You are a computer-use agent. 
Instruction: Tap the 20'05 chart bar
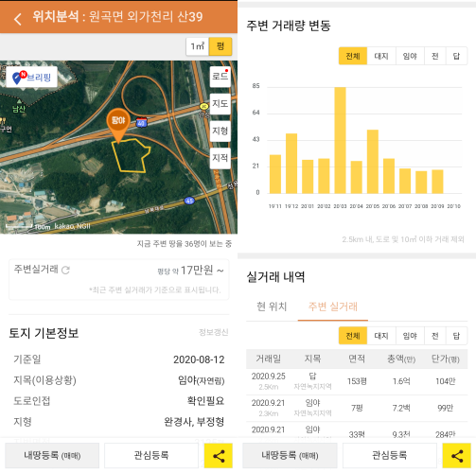click(x=373, y=162)
